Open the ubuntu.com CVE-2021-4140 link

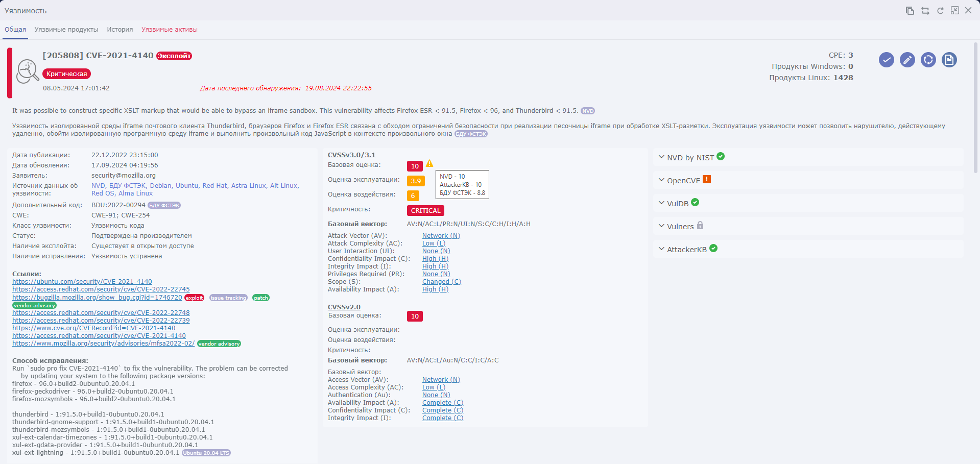click(82, 282)
